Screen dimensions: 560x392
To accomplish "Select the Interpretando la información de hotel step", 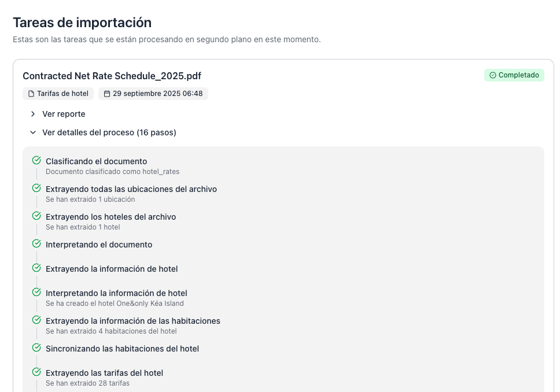I will (116, 293).
